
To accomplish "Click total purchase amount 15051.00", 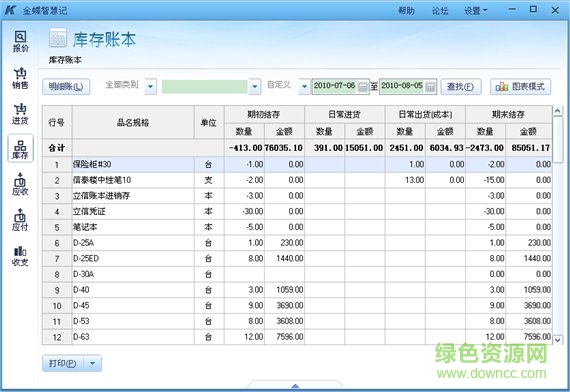I will coord(364,148).
